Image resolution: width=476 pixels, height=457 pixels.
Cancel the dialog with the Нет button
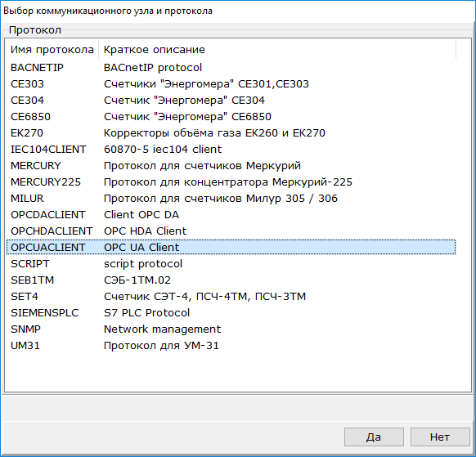tap(440, 437)
